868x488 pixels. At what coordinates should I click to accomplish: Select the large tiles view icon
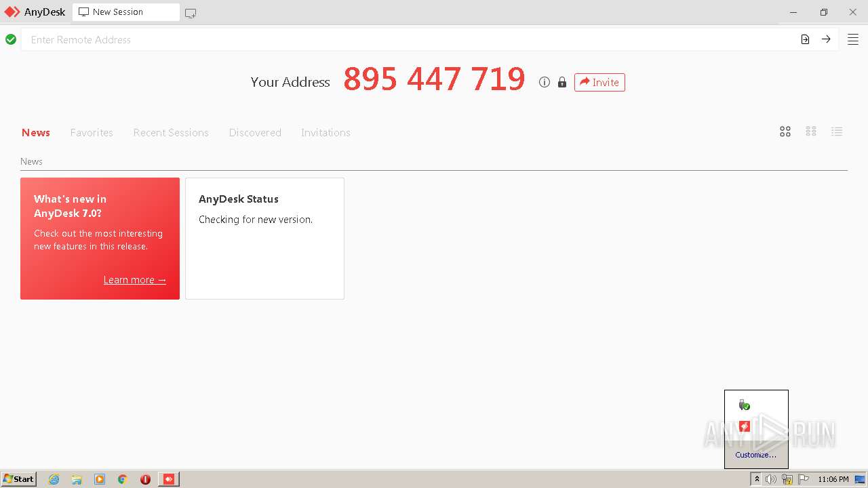(x=785, y=131)
